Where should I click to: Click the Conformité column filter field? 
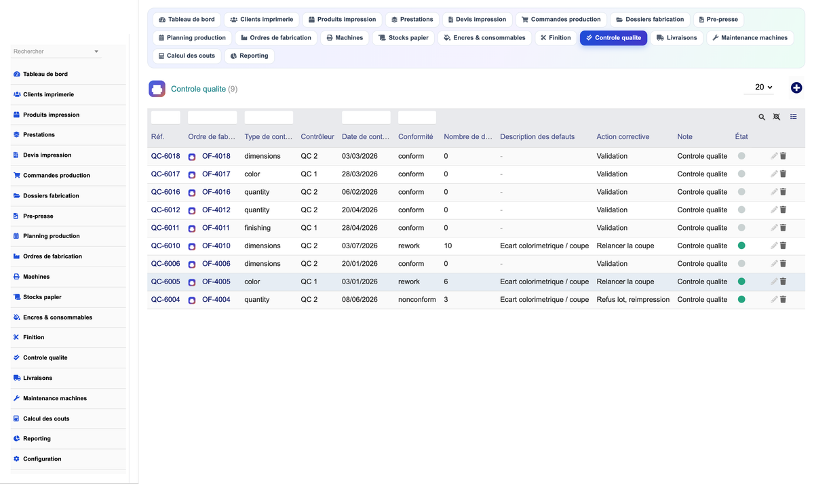coord(416,117)
